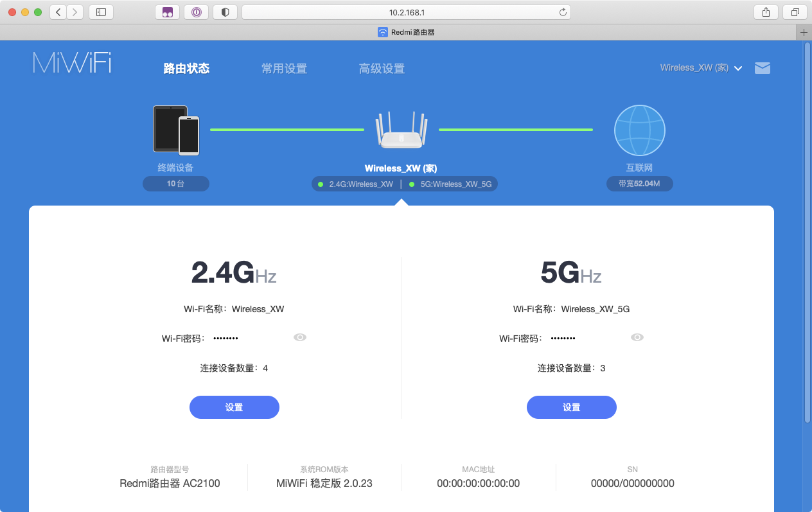Click 设置 button under 5GHz
Viewport: 812px width, 512px height.
(571, 407)
